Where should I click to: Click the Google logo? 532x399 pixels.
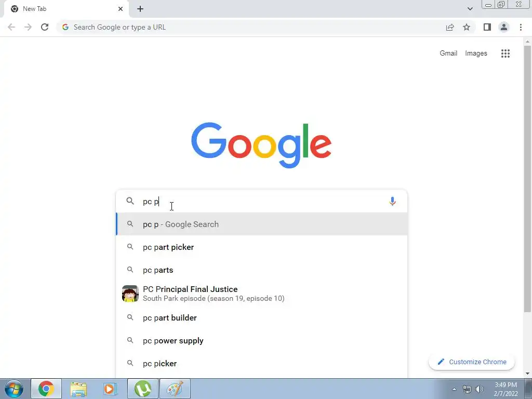[x=261, y=145]
